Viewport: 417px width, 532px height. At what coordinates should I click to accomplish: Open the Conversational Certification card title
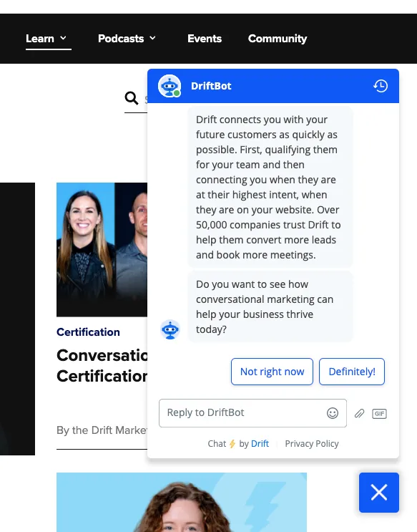(x=102, y=366)
